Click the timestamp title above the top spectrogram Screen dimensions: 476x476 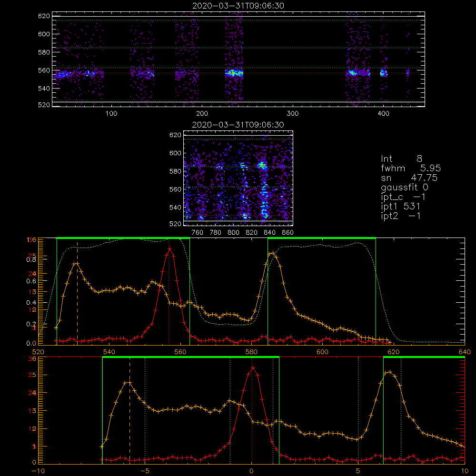[238, 6]
